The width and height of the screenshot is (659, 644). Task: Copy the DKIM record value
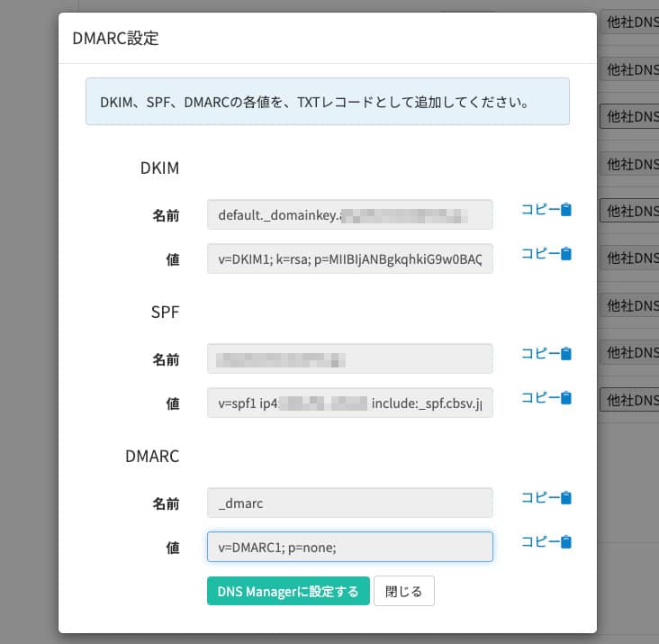coord(546,253)
